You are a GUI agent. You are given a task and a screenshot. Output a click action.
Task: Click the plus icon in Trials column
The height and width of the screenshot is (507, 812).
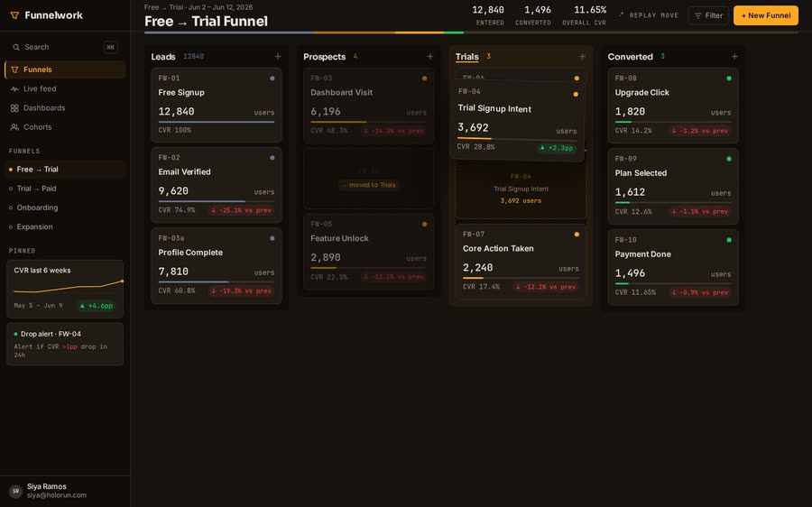tap(582, 57)
